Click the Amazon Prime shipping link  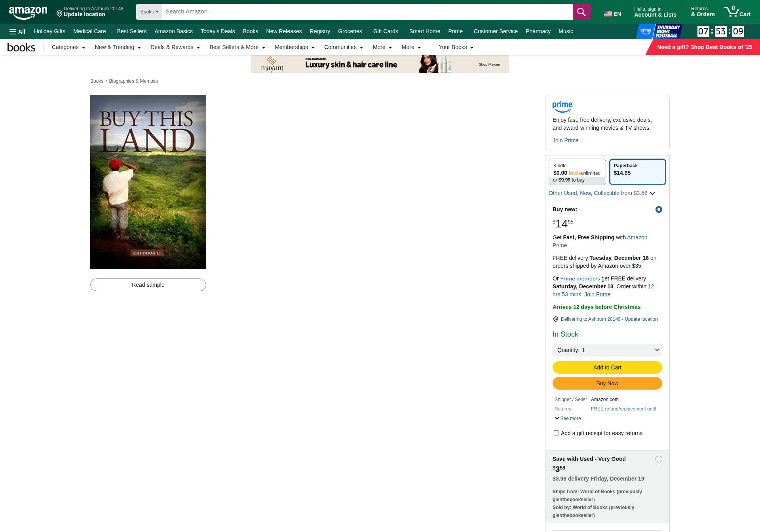pos(600,241)
